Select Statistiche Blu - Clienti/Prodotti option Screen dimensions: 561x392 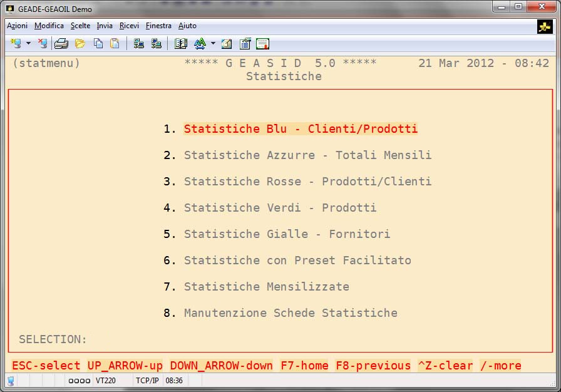pos(301,129)
